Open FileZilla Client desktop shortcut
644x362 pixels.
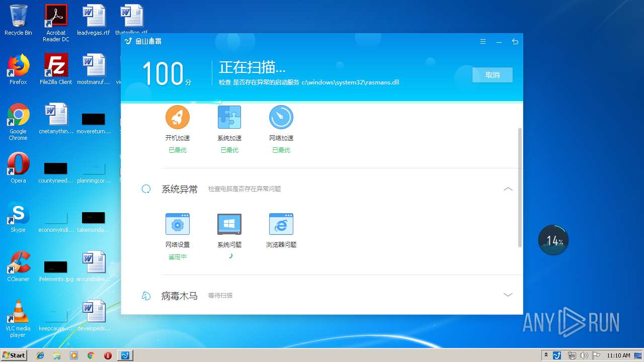(56, 69)
